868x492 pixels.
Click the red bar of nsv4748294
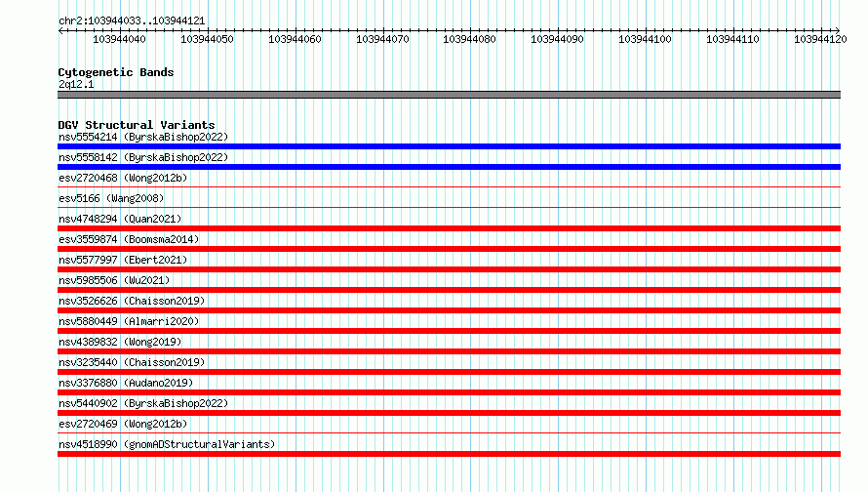[449, 228]
